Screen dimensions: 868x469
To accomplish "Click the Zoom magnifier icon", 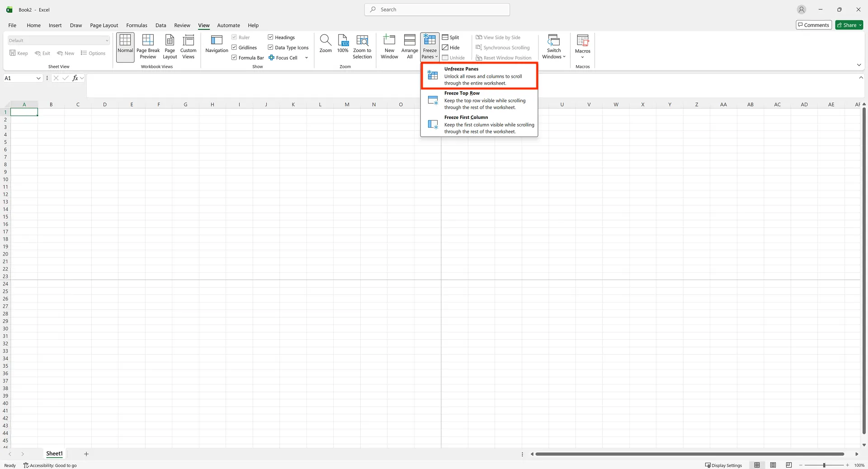I will pyautogui.click(x=325, y=44).
